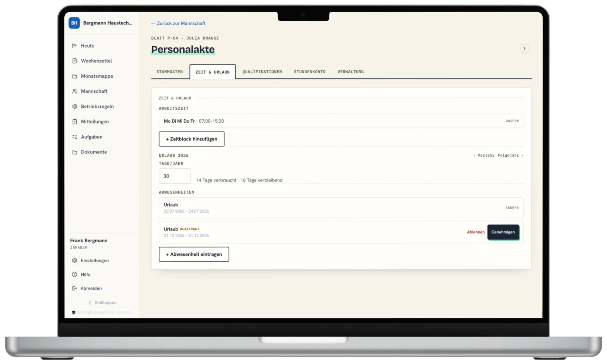
Task: Click Abmelden logout icon
Action: click(x=74, y=288)
